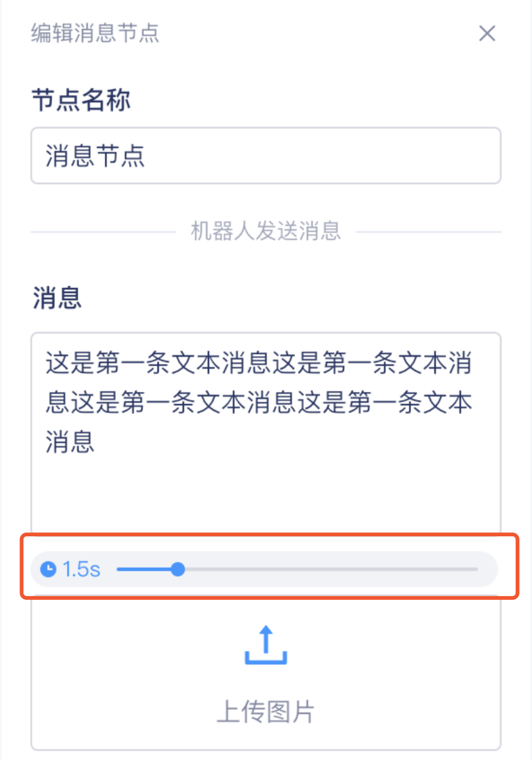This screenshot has width=532, height=760.
Task: Click the far right end of the delay slider track
Action: (x=475, y=570)
